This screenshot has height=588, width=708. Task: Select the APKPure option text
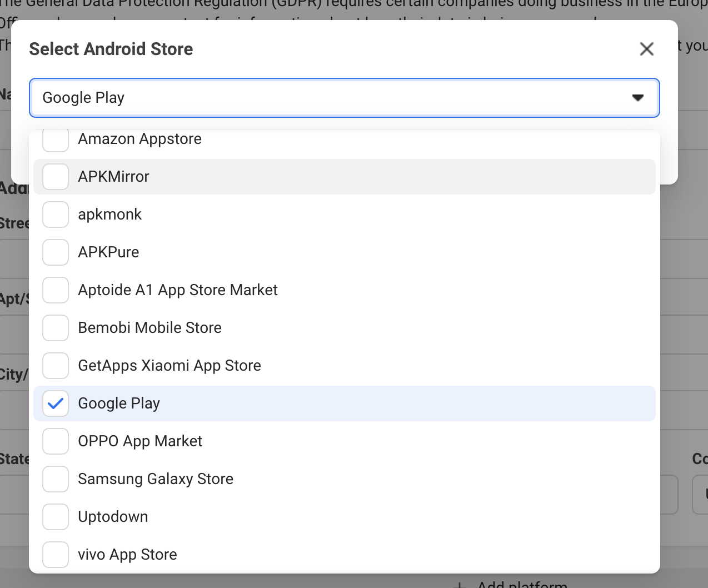point(108,252)
